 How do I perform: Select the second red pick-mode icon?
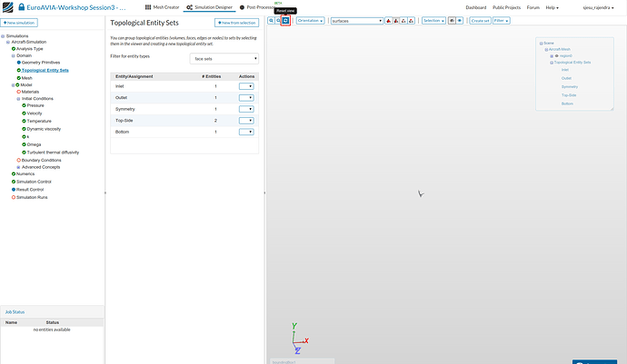point(396,21)
